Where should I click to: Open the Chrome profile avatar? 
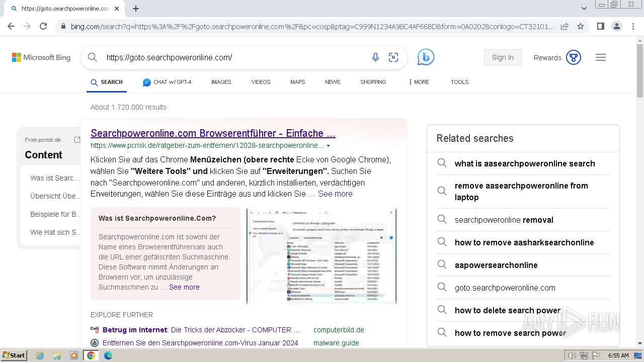point(616,26)
